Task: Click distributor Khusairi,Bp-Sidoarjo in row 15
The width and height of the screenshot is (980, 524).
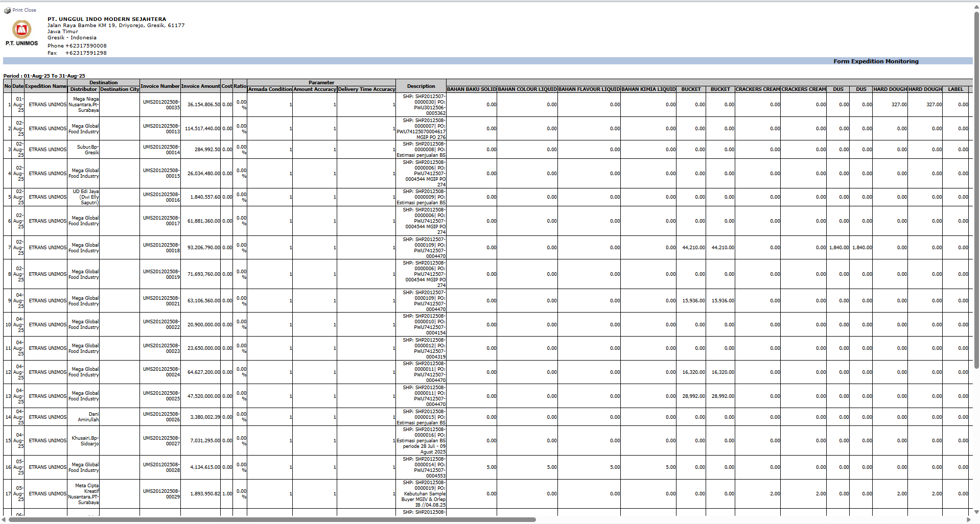Action: tap(85, 441)
